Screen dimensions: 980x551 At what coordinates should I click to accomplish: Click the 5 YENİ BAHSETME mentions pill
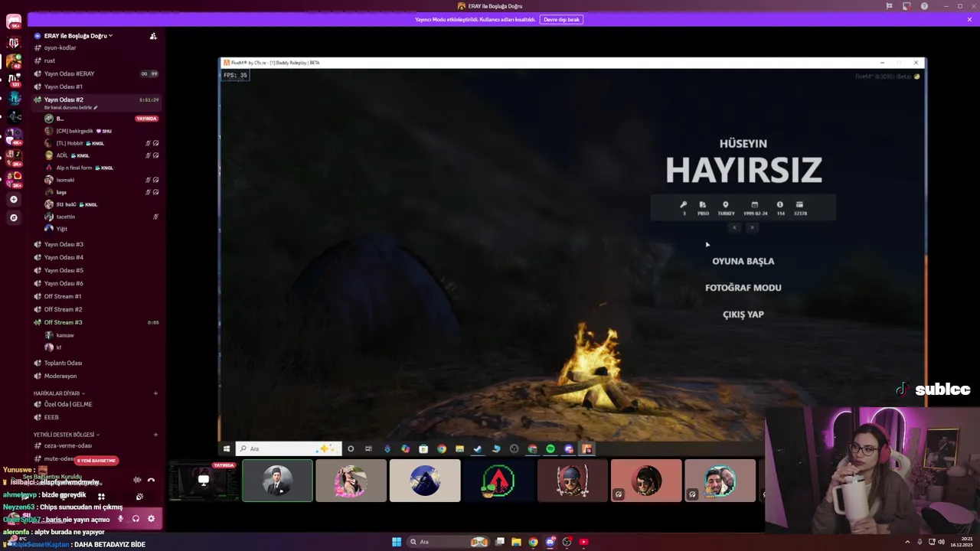[96, 461]
